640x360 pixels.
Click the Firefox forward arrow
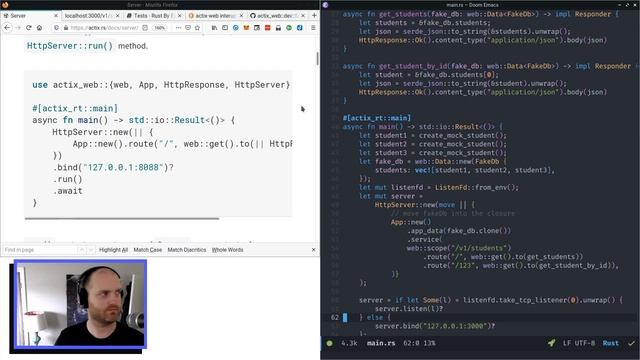[18, 28]
